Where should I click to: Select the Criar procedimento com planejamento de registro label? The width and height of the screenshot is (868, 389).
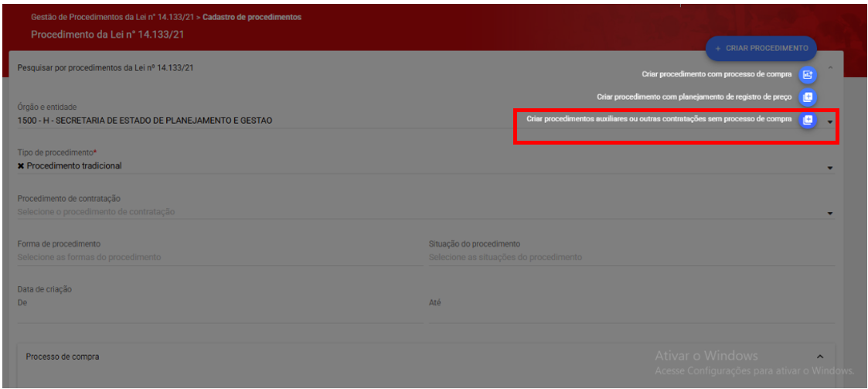(694, 97)
